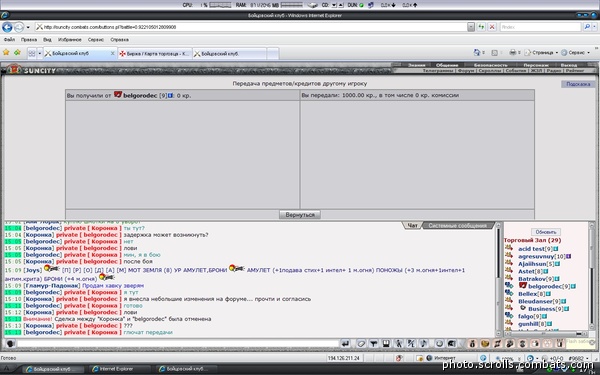Open the Избранное menu
Viewport: 600px width, 375px height.
(x=70, y=39)
